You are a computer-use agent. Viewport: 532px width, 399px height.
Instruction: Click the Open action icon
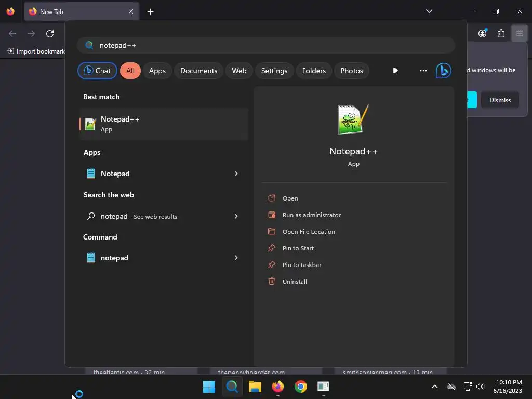pos(271,198)
